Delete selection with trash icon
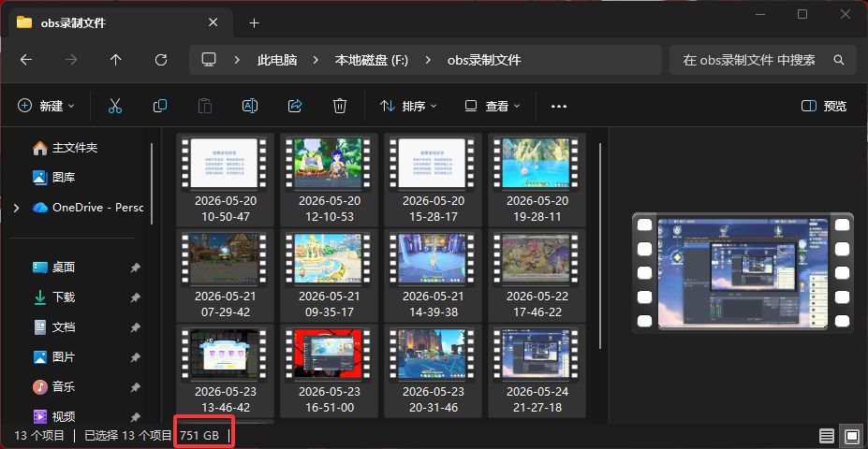Image resolution: width=868 pixels, height=449 pixels. (339, 106)
